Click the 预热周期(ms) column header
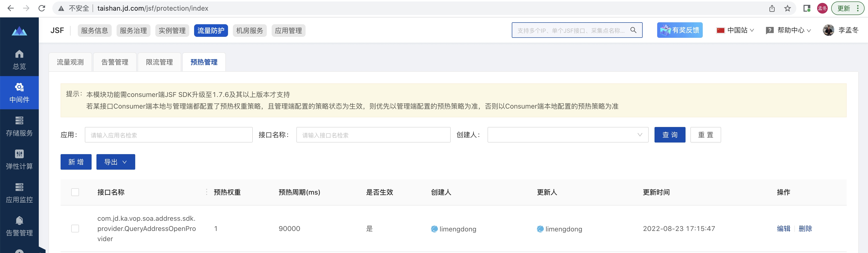The width and height of the screenshot is (868, 253). (x=299, y=192)
